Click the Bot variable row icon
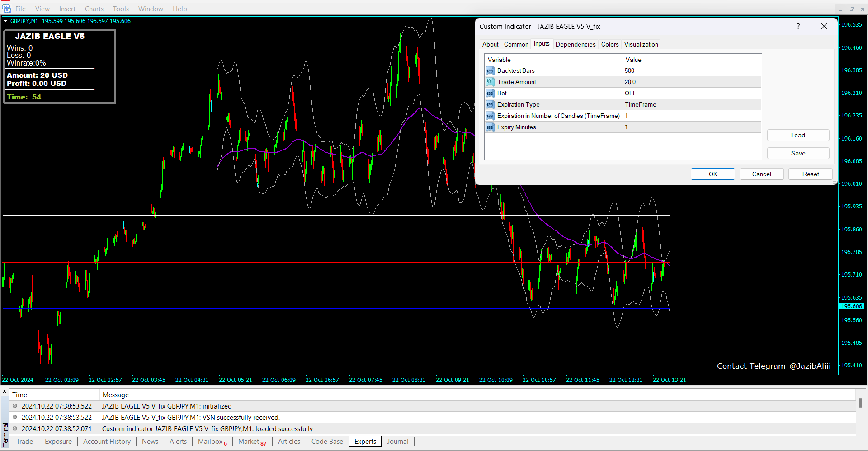Screen dimensions: 868x451 pyautogui.click(x=490, y=94)
